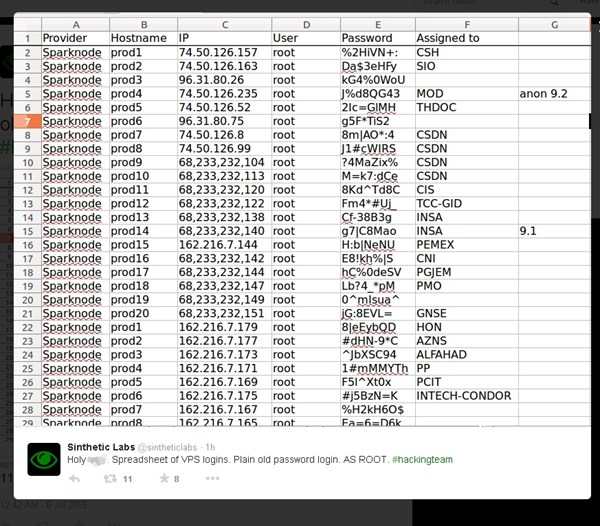The width and height of the screenshot is (600, 526).
Task: Click the "PCIT" assigned cell
Action: tap(467, 382)
